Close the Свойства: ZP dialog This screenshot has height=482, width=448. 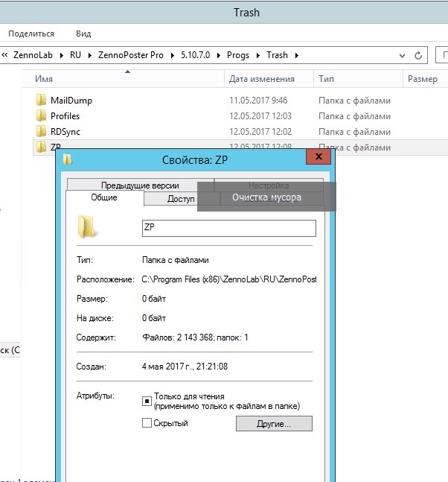[x=319, y=156]
